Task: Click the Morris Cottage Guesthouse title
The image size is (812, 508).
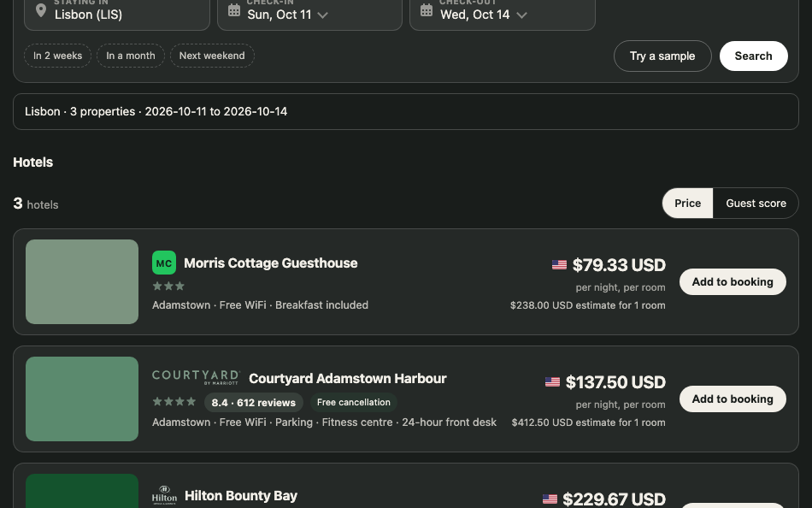Action: 271,263
